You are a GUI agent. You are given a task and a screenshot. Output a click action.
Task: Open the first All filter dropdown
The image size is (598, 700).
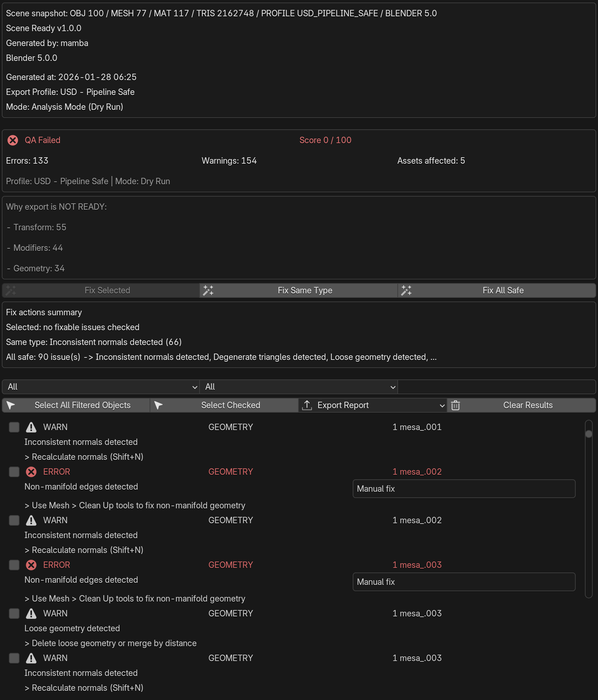tap(101, 387)
